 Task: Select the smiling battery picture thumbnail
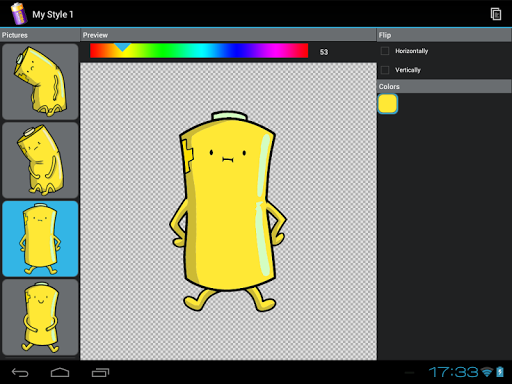pyautogui.click(x=40, y=317)
